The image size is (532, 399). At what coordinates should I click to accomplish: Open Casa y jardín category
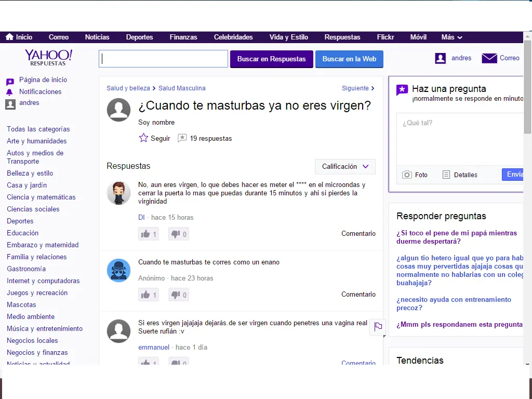click(x=27, y=185)
